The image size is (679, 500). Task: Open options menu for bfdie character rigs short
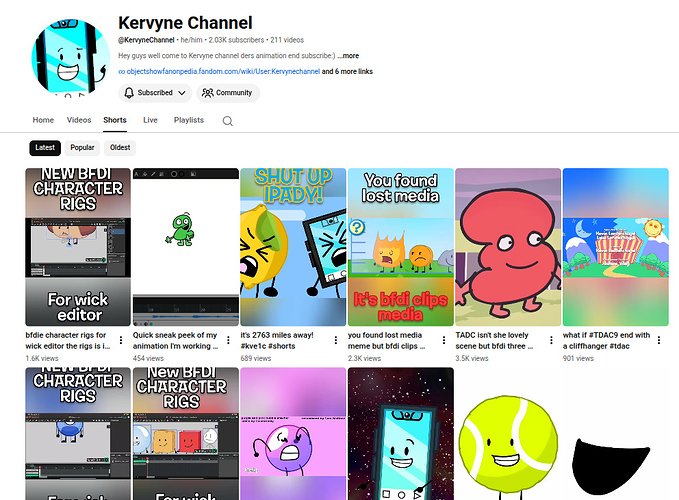pos(121,340)
